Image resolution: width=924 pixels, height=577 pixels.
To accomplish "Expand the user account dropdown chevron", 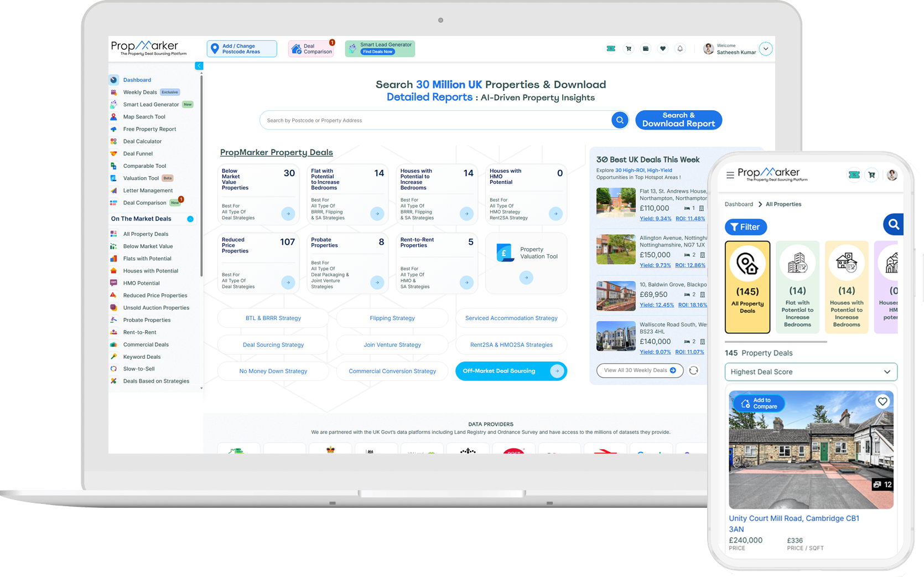I will (x=766, y=49).
